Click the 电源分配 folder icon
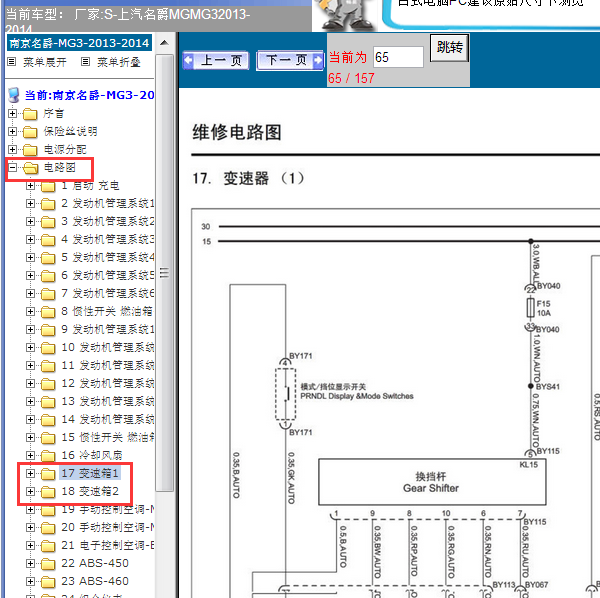The height and width of the screenshot is (598, 600). pos(30,150)
